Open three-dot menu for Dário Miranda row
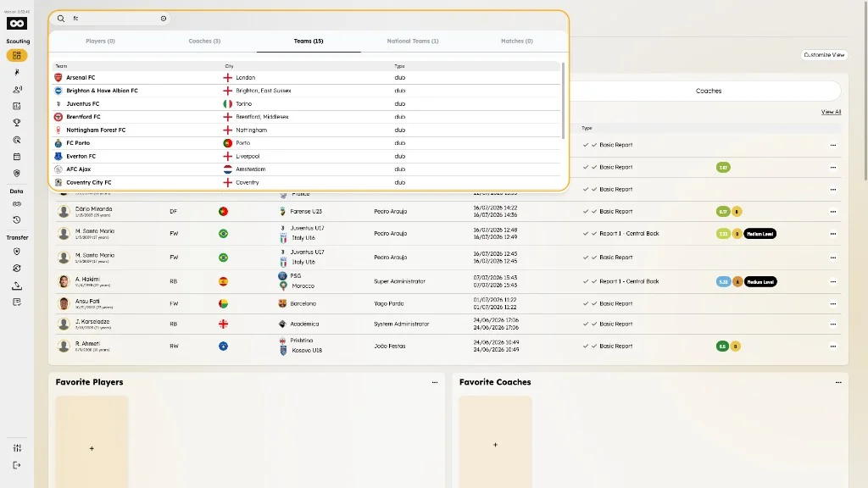This screenshot has height=488, width=868. [x=833, y=211]
